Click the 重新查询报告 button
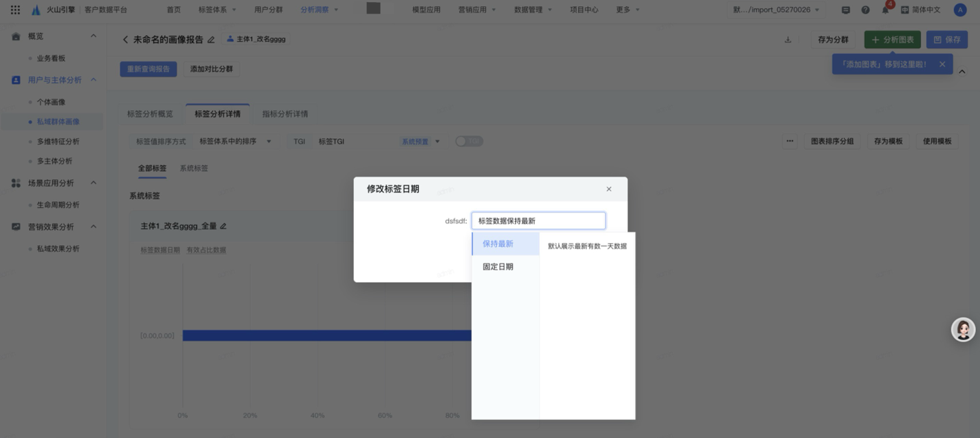The height and width of the screenshot is (438, 980). point(149,69)
